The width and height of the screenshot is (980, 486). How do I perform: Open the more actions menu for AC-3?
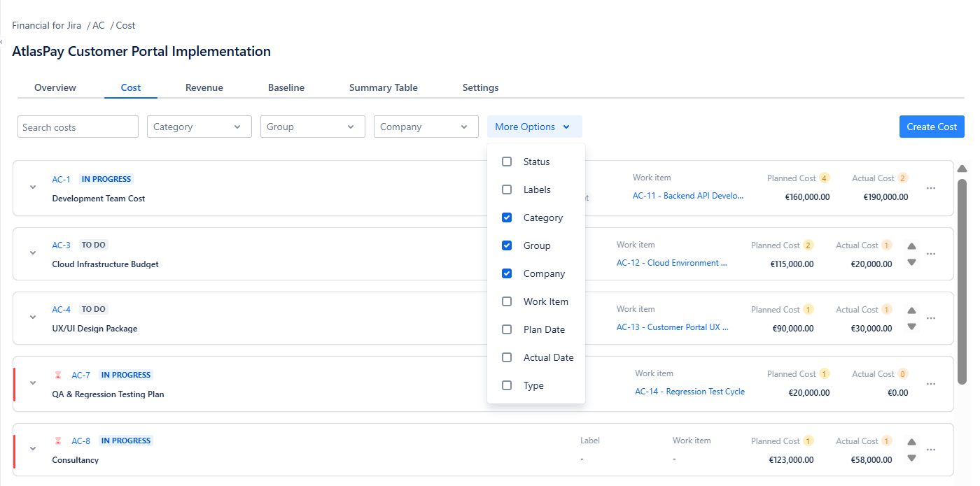931,254
